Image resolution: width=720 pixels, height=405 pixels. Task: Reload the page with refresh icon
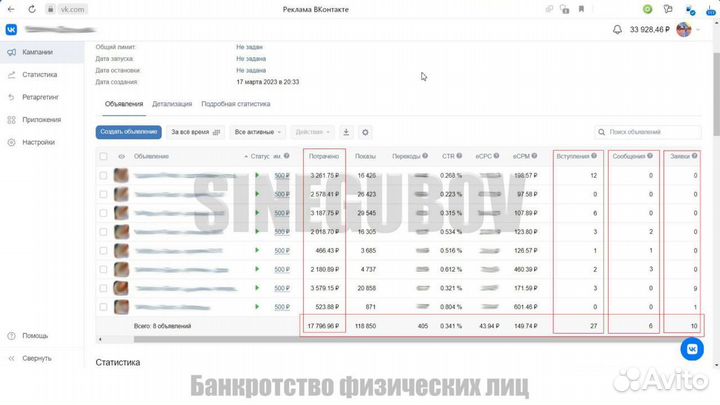pyautogui.click(x=32, y=9)
